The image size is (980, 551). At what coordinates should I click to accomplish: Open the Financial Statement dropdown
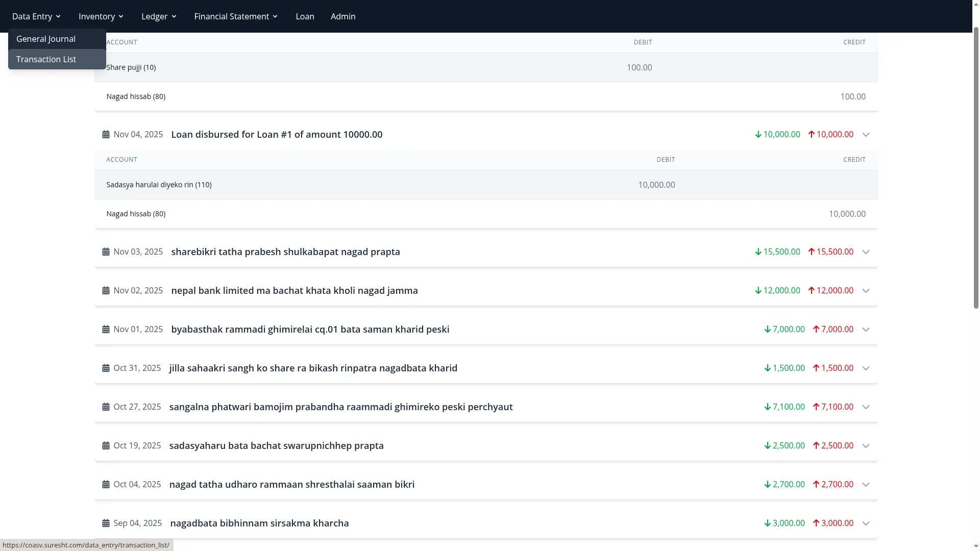coord(236,16)
